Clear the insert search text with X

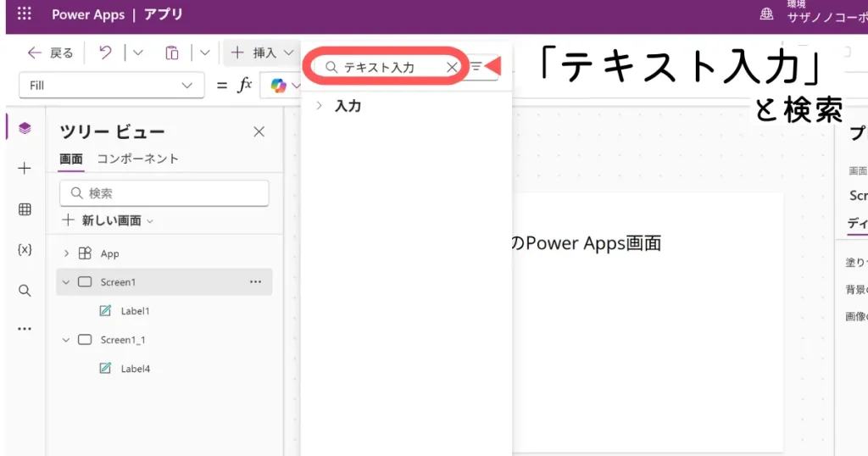click(x=452, y=67)
